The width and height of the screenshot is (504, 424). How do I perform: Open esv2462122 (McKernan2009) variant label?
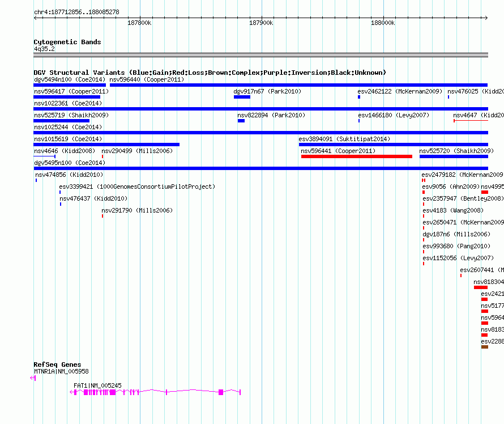400,91
